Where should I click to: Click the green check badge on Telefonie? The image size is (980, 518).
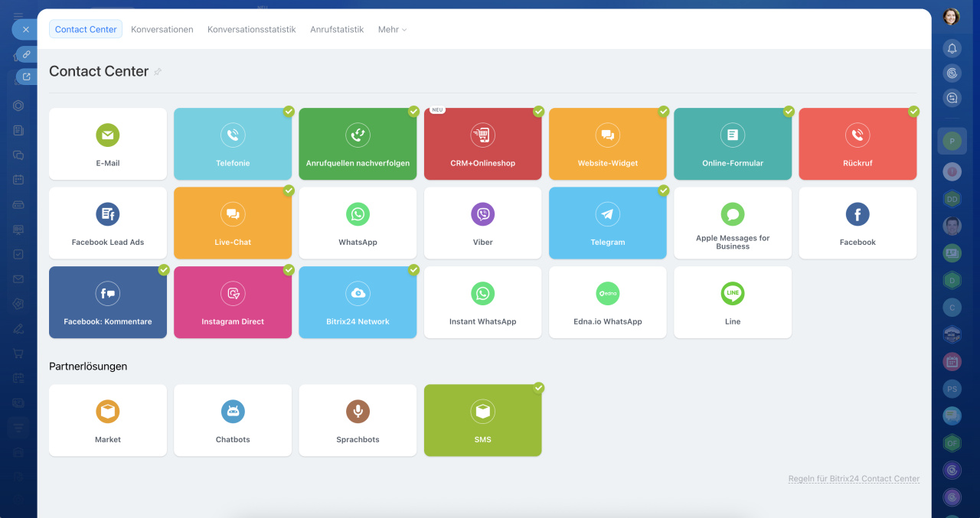point(289,111)
